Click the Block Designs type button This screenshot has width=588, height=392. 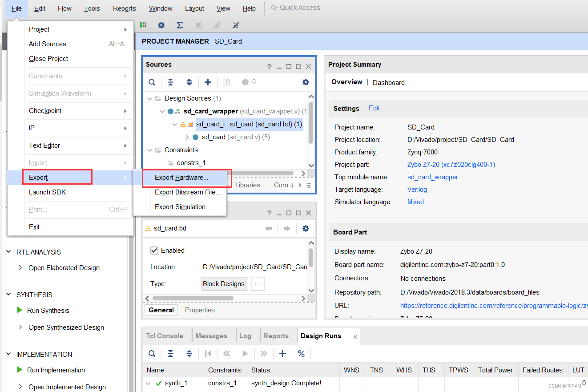224,284
